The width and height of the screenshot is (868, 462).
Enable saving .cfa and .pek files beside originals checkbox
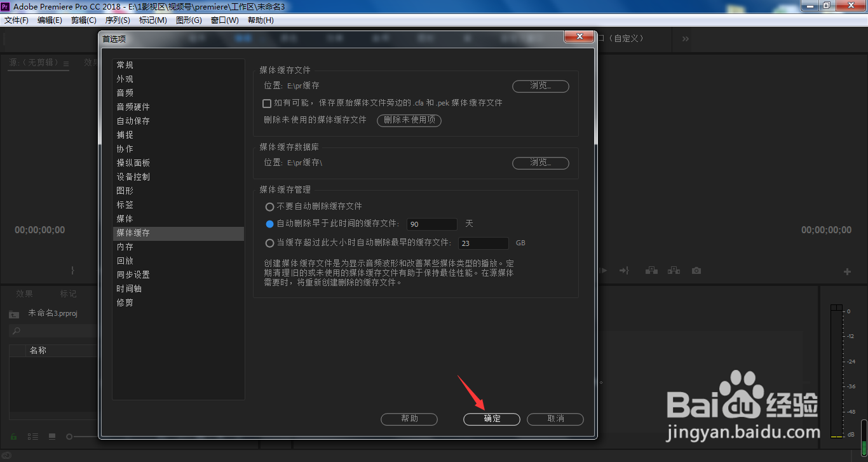click(267, 103)
